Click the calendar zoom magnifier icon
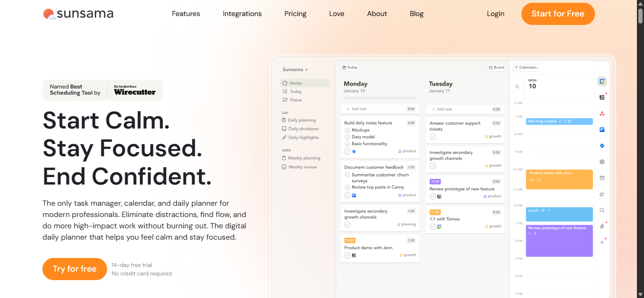This screenshot has height=298, width=644. (517, 87)
